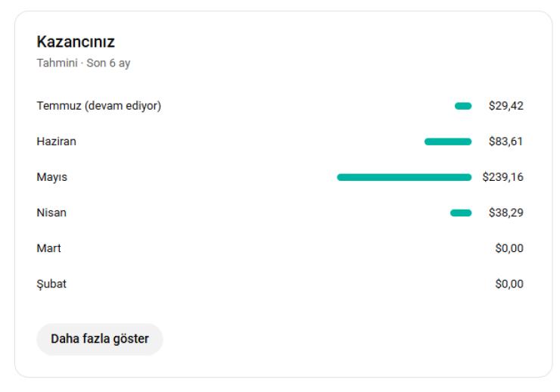The image size is (560, 392).
Task: Click the Nisan teal earnings bar
Action: (x=461, y=213)
